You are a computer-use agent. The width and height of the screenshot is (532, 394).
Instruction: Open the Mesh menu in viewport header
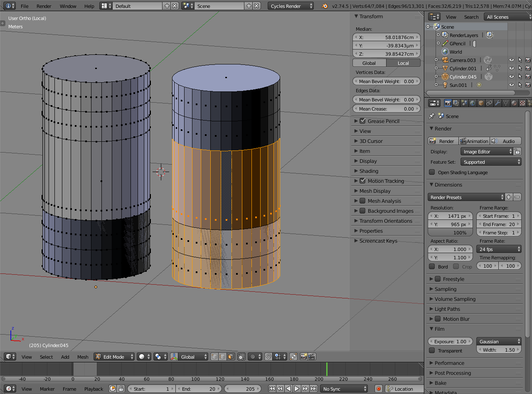pyautogui.click(x=83, y=357)
